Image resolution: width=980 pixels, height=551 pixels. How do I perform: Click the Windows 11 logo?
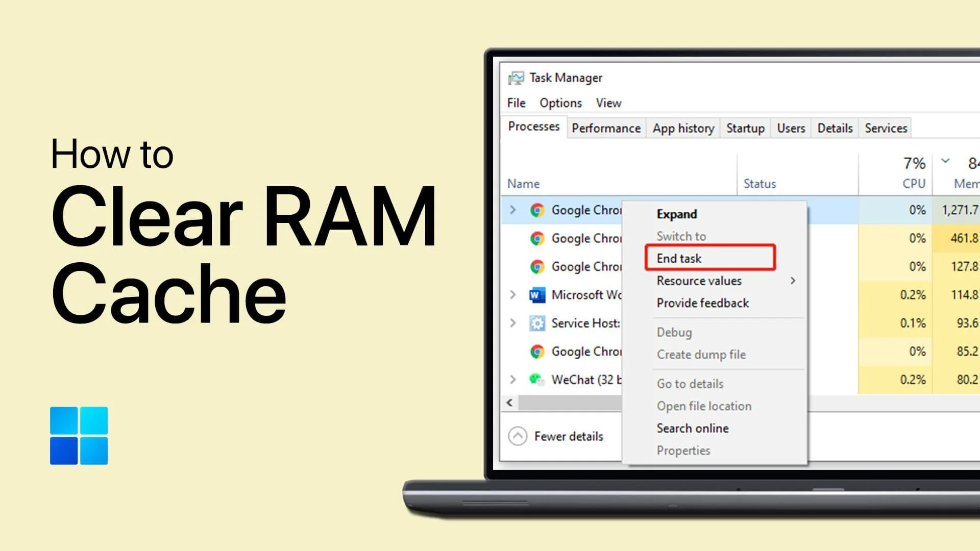pos(79,435)
